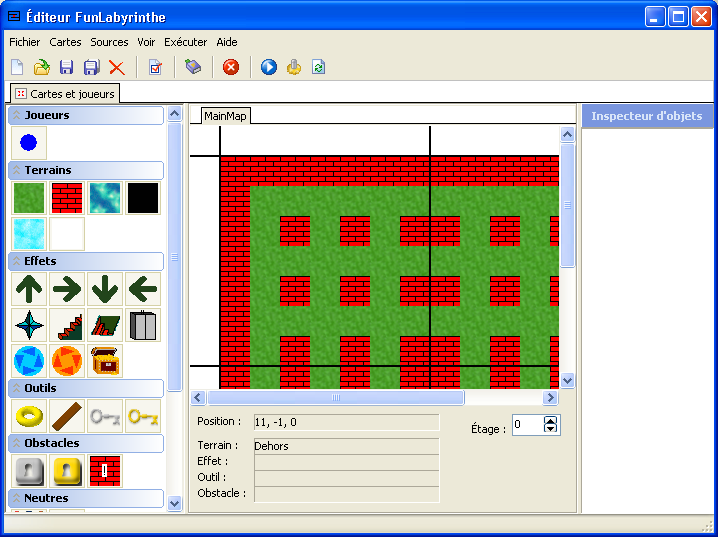Screen dimensions: 718x537
Task: Click the Cartes et joueurs tab
Action: (64, 93)
